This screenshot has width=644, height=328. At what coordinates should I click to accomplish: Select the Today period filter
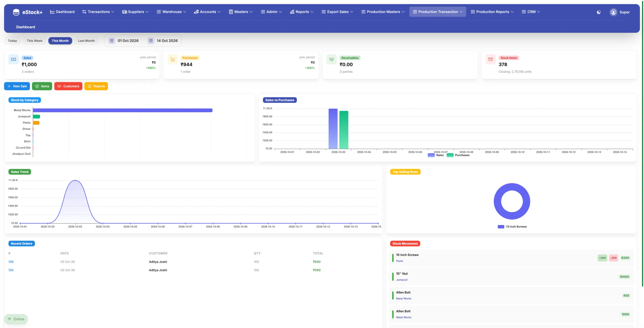click(12, 41)
